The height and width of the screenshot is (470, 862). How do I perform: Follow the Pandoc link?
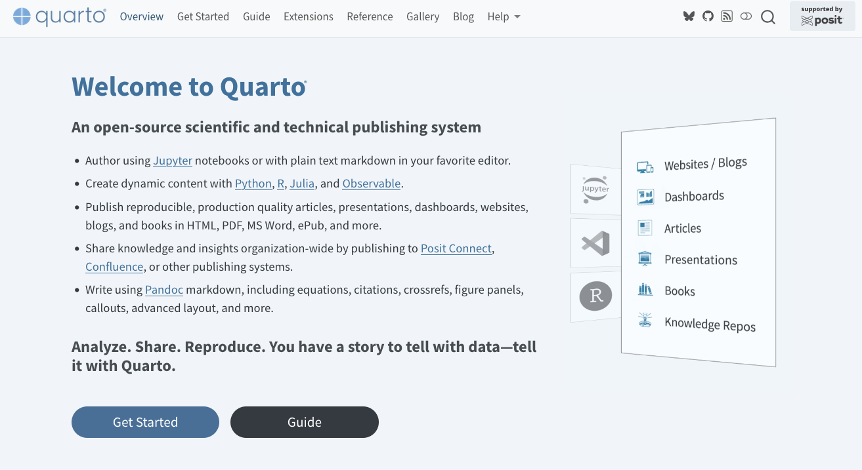click(x=163, y=290)
